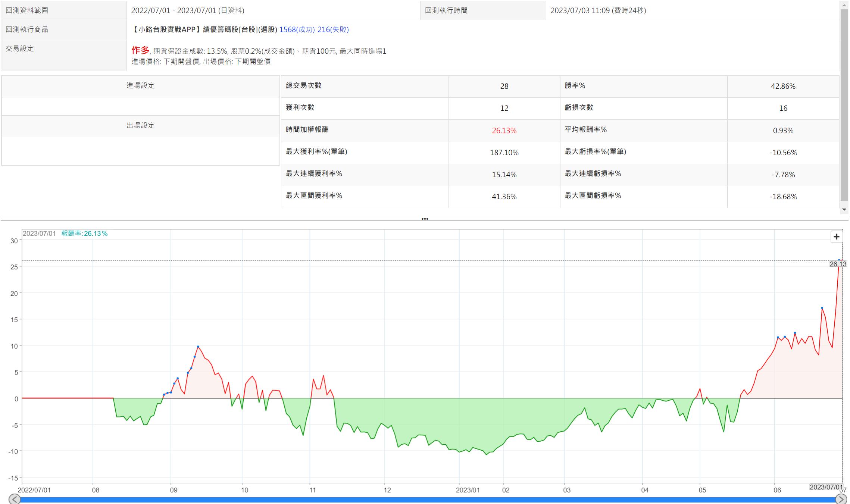Click the vertical scrollbar thumb of the summary panel
Viewport: 850px width, 504px height.
pyautogui.click(x=844, y=104)
